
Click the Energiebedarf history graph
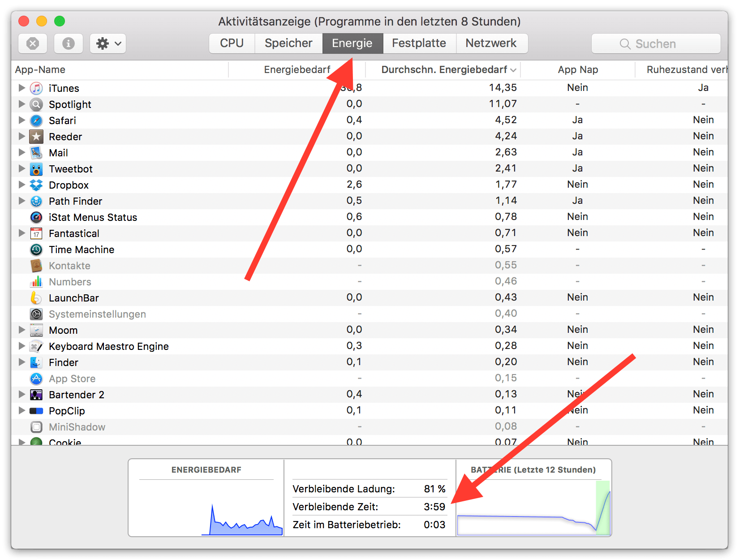(206, 508)
